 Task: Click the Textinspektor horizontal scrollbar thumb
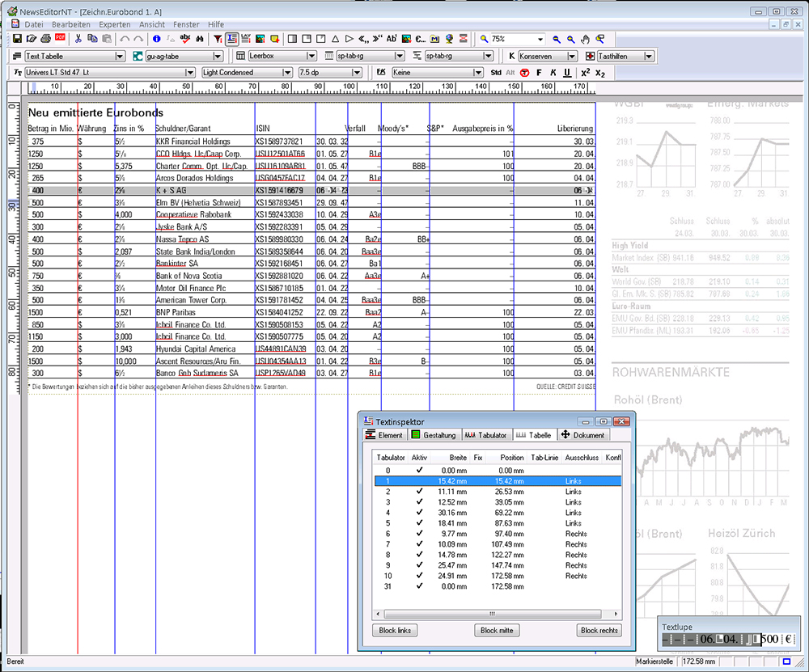(x=493, y=614)
